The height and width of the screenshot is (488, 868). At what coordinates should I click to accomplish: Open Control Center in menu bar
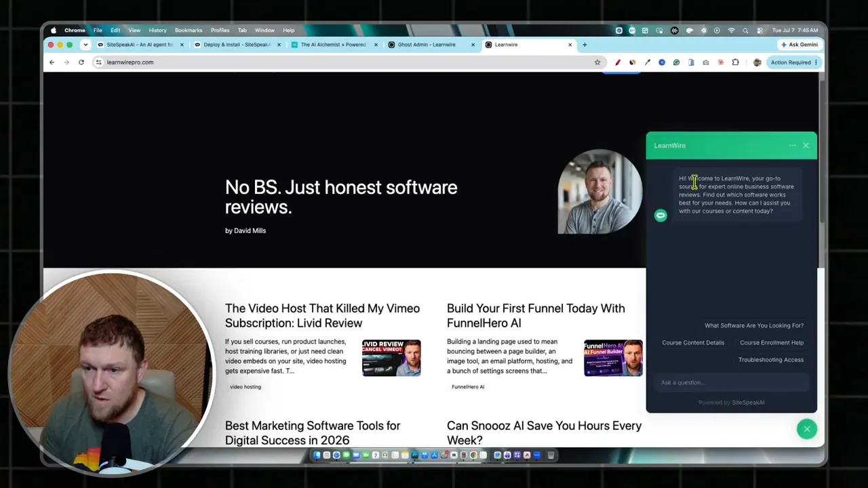coord(759,30)
